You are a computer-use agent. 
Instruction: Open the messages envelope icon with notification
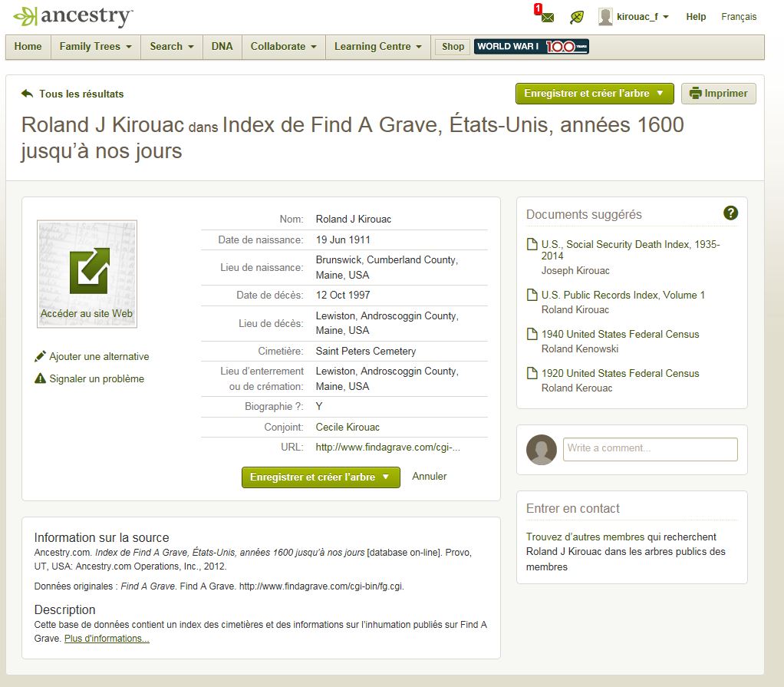546,17
